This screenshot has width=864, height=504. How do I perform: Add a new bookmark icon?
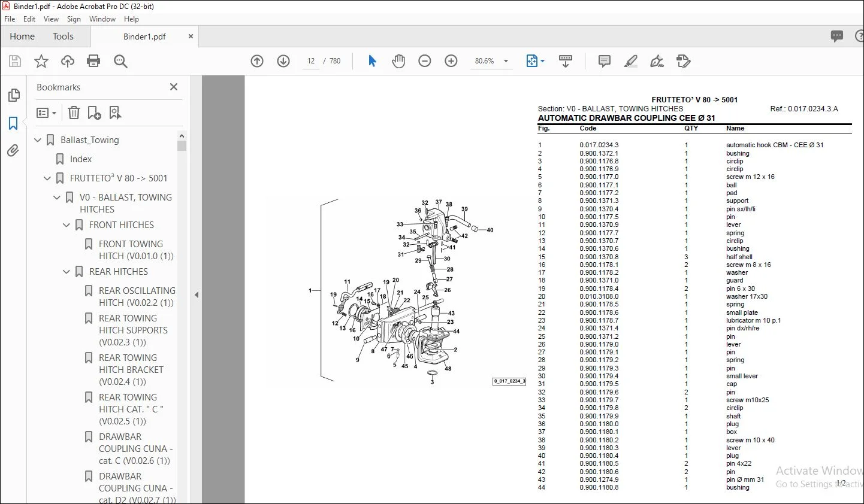point(94,113)
